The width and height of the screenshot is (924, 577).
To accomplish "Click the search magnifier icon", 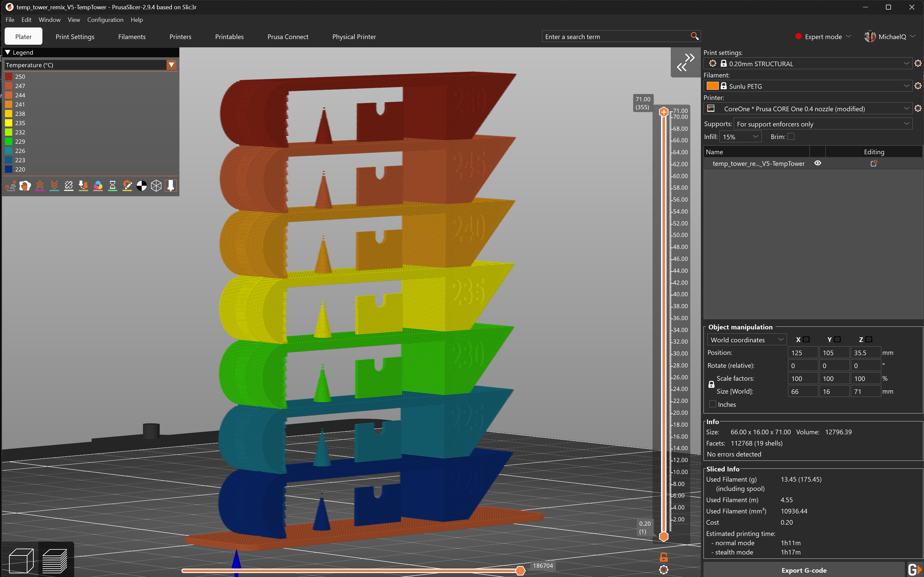I will 695,36.
